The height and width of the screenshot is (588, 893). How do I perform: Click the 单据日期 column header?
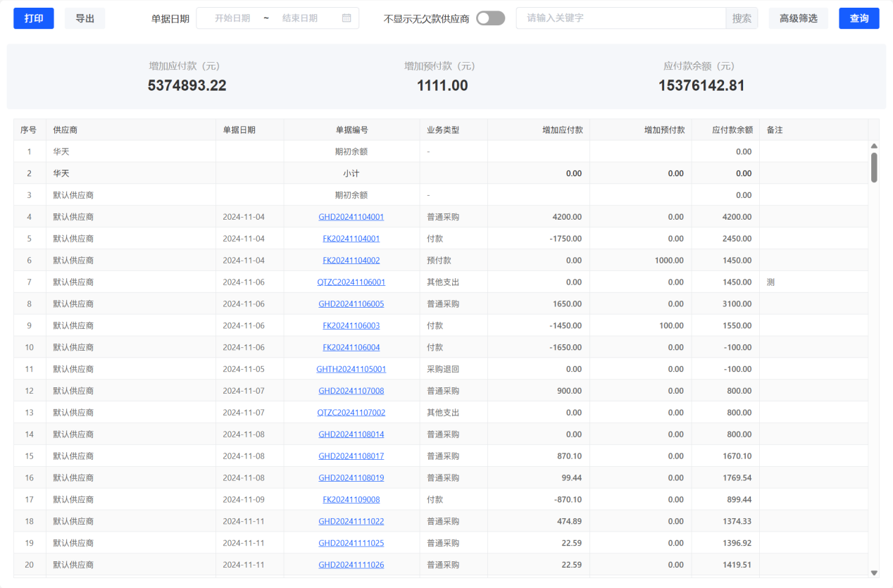pos(239,130)
